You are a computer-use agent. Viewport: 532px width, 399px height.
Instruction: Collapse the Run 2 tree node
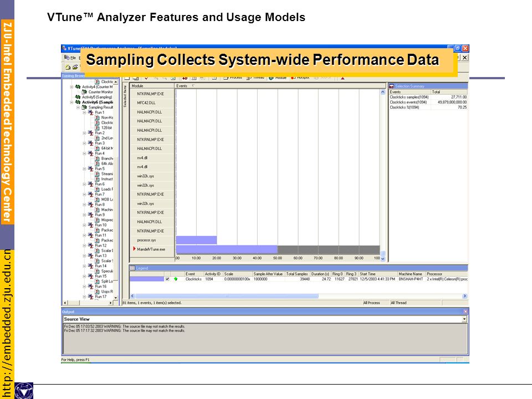[x=84, y=133]
